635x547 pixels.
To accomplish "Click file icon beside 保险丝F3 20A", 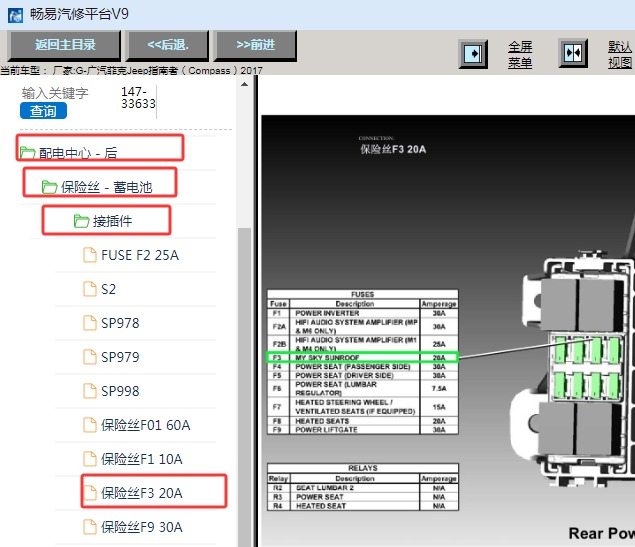I will [x=89, y=493].
